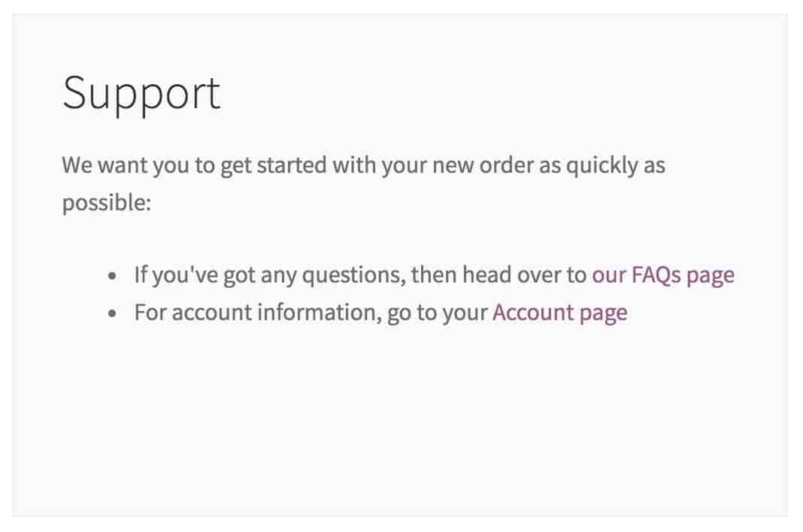Click the words 'quickly as' in paragraph
This screenshot has height=532, width=803.
tap(616, 166)
